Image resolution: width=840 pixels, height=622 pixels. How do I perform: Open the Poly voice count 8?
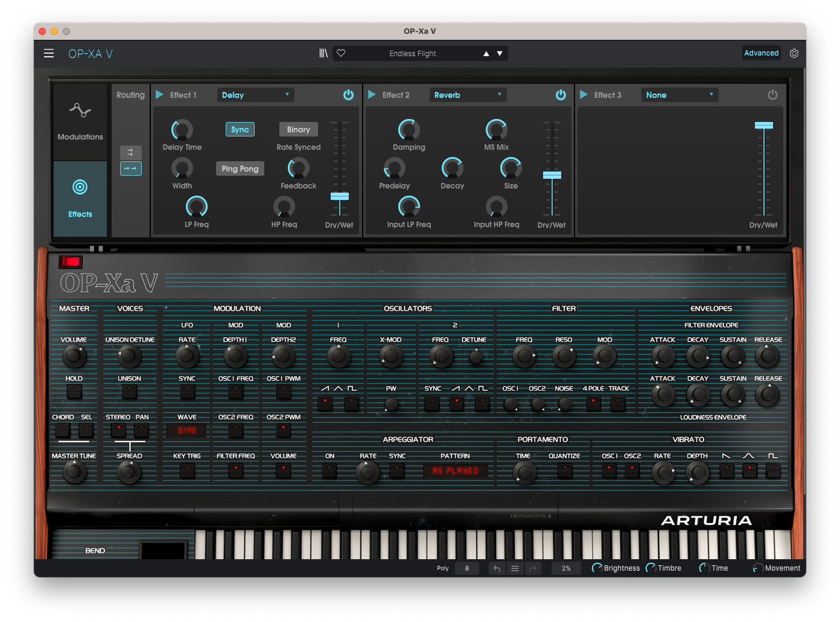click(x=466, y=568)
